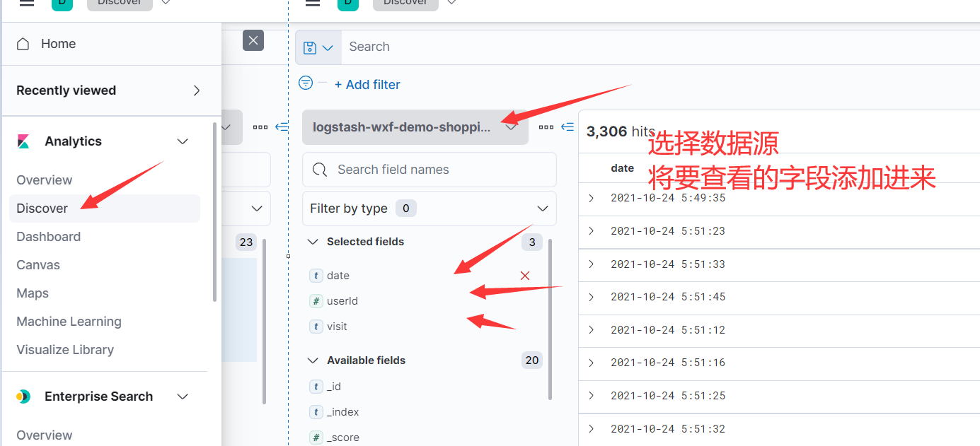The width and height of the screenshot is (980, 446).
Task: Select the userId field
Action: 342,301
